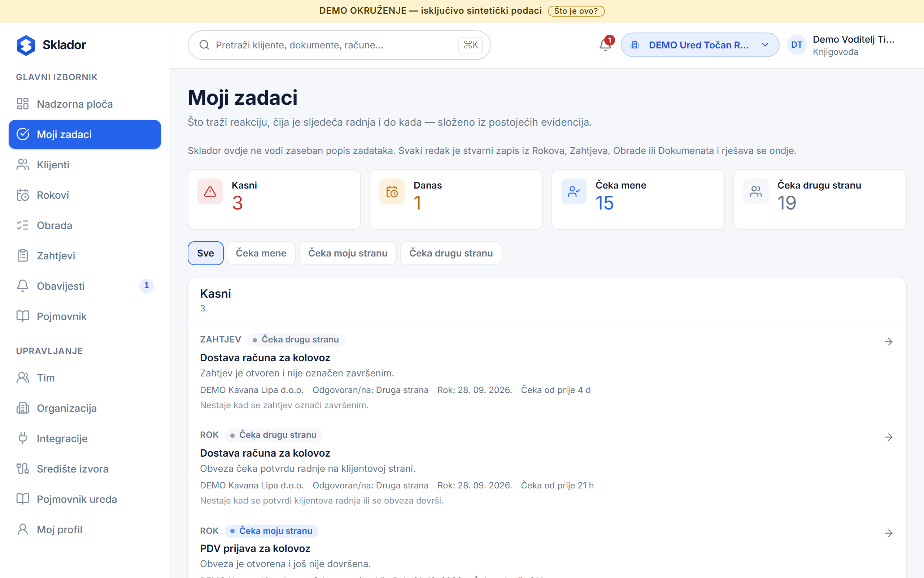
Task: Open Pojmovnik book icon
Action: coord(22,316)
